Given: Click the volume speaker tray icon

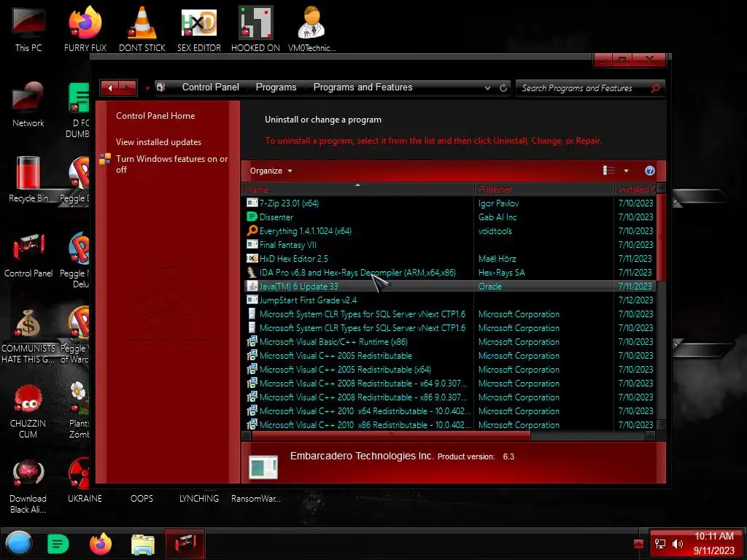Looking at the screenshot, I should click(x=678, y=544).
